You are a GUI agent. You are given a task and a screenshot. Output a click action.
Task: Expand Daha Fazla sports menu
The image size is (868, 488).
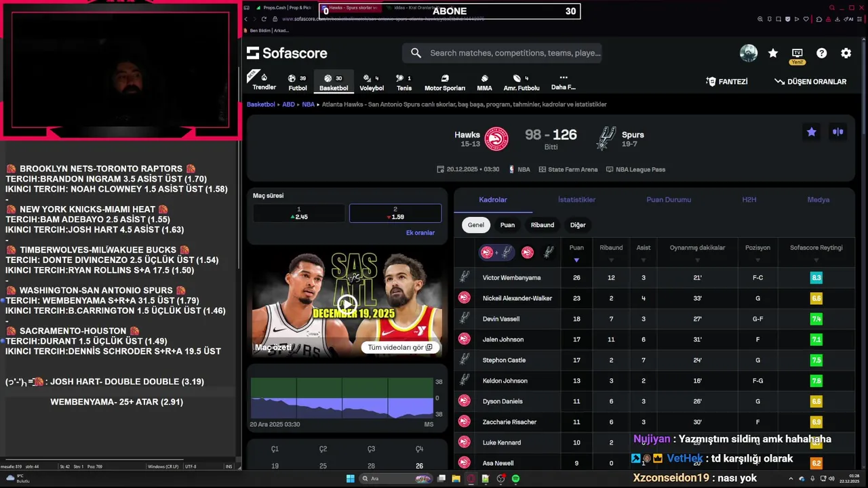[563, 82]
